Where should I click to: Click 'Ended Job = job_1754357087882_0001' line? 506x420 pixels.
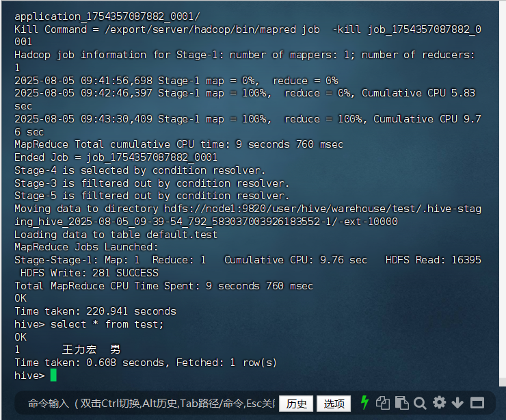[x=116, y=157]
